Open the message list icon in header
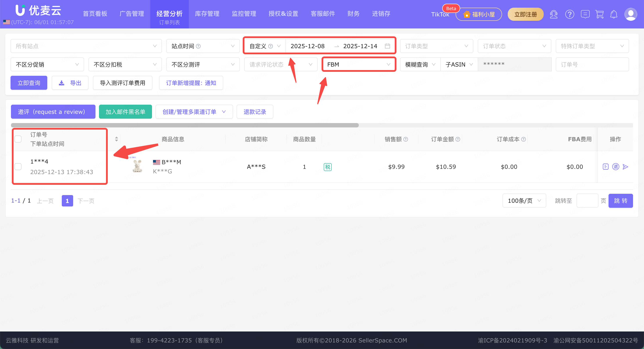Image resolution: width=644 pixels, height=349 pixels. click(x=585, y=14)
